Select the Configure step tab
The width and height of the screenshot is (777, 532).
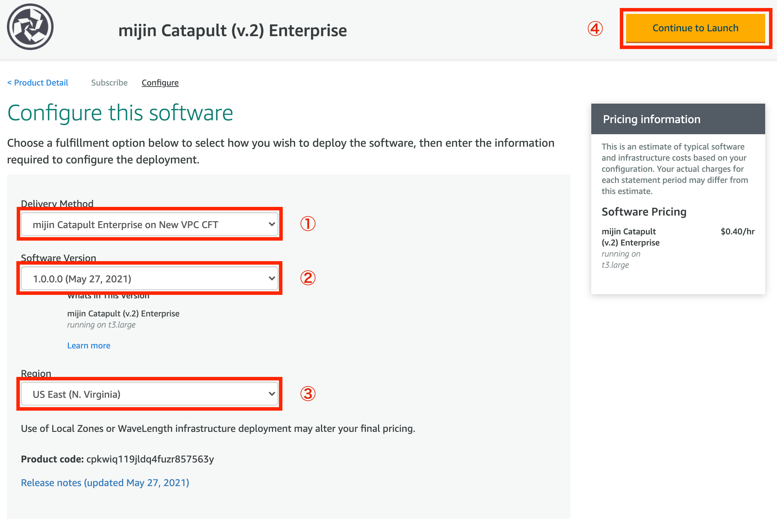coord(160,83)
